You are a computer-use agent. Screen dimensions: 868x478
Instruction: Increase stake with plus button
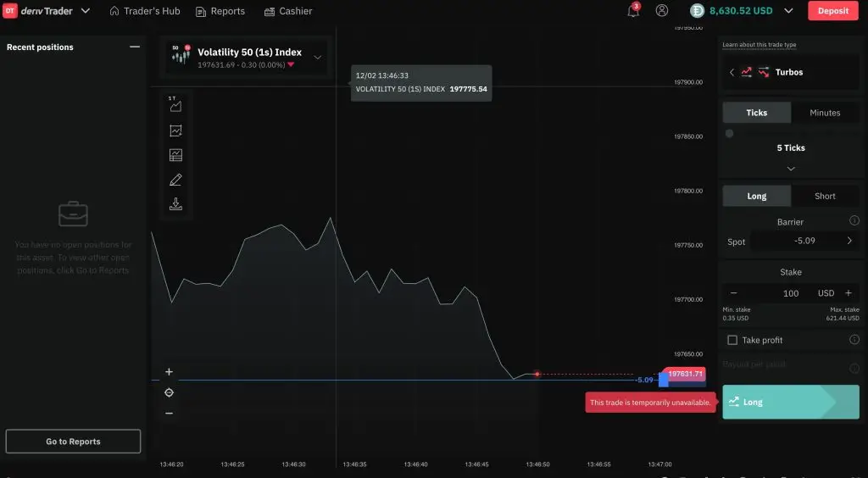click(x=848, y=293)
